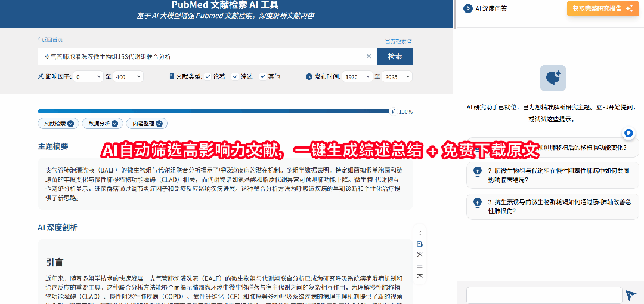Click the 文献类型 book icon
The image size is (644, 304).
(171, 76)
